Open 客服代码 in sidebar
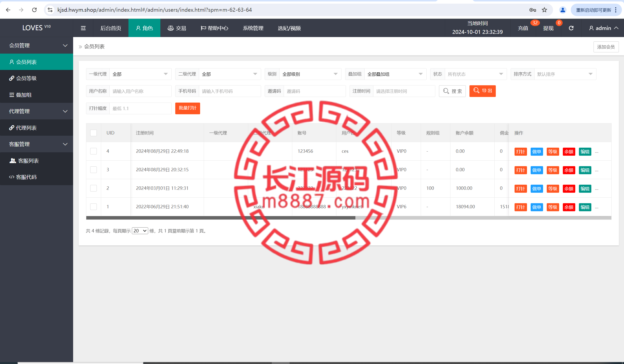This screenshot has height=364, width=624. click(37, 177)
